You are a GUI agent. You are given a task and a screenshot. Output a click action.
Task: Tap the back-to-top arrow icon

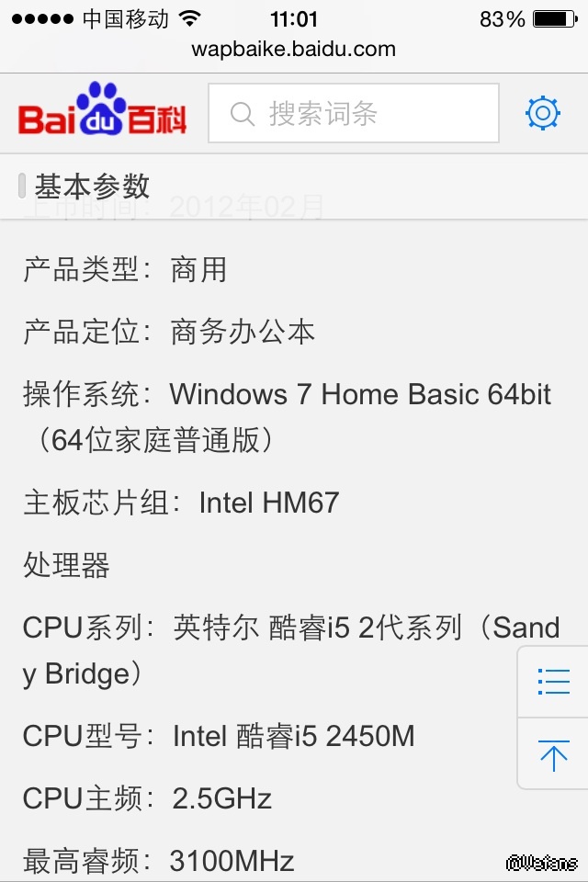(x=553, y=755)
